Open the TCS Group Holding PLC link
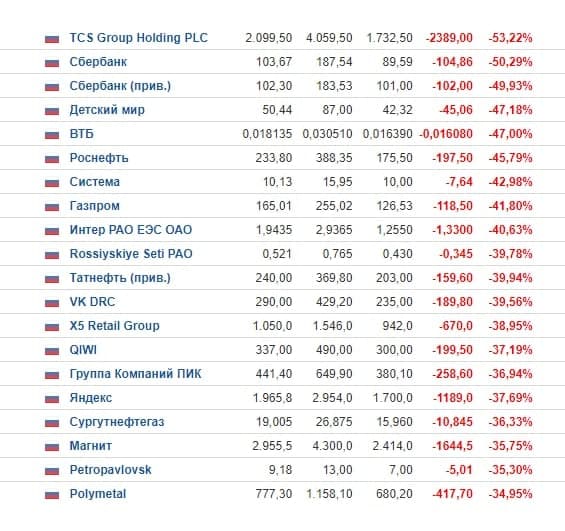Image resolution: width=565 pixels, height=531 pixels. (139, 38)
